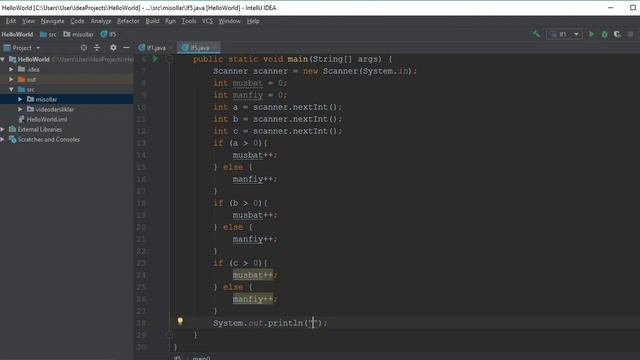Image resolution: width=640 pixels, height=360 pixels.
Task: Run the program with the green play button
Action: click(x=591, y=35)
